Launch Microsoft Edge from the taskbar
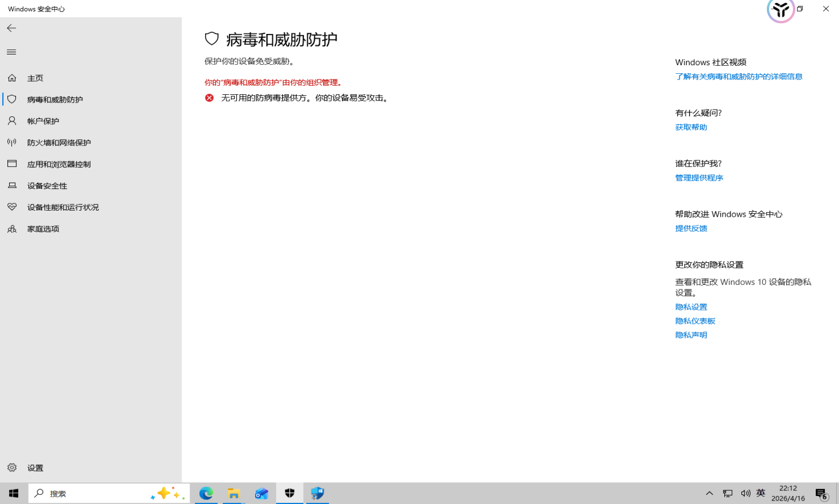Screen dimensions: 839x504 (x=206, y=493)
